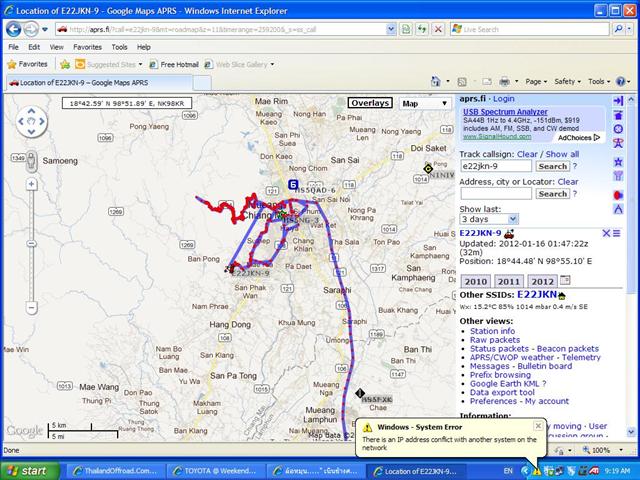
Task: Open the Favorites menu in menu bar
Action: pos(87,47)
